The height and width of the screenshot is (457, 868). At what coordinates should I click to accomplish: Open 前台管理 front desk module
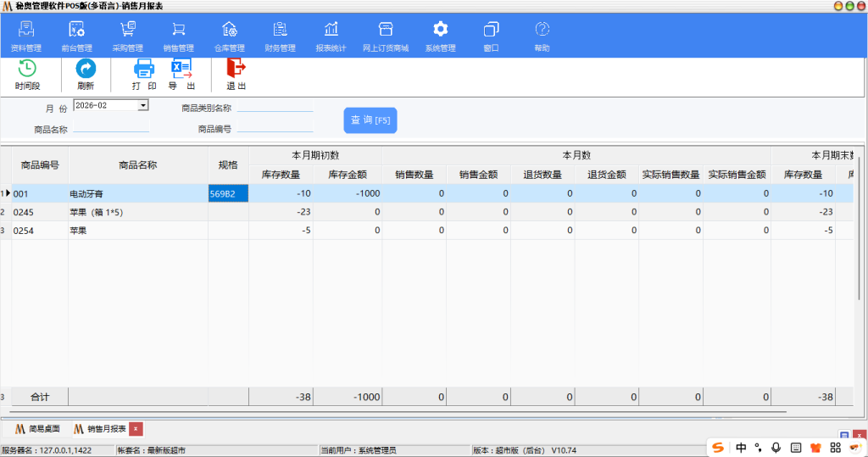click(x=76, y=37)
